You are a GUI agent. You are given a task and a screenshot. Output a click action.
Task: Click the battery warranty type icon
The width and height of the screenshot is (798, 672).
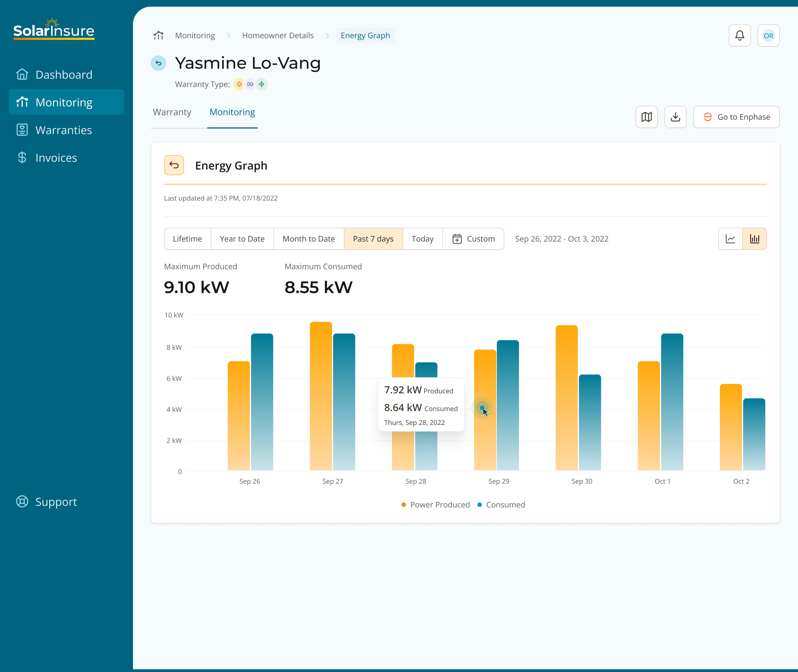[250, 84]
